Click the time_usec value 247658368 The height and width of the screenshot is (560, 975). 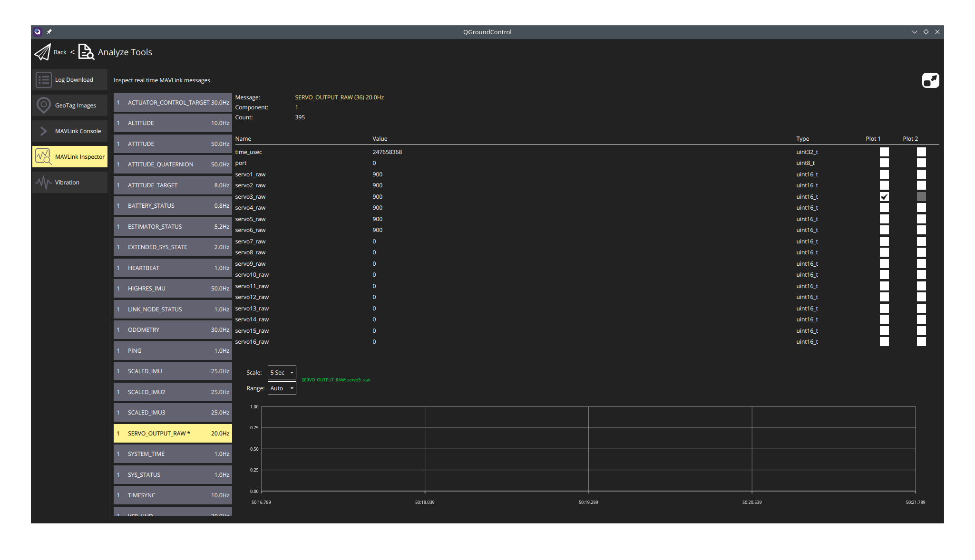[387, 152]
